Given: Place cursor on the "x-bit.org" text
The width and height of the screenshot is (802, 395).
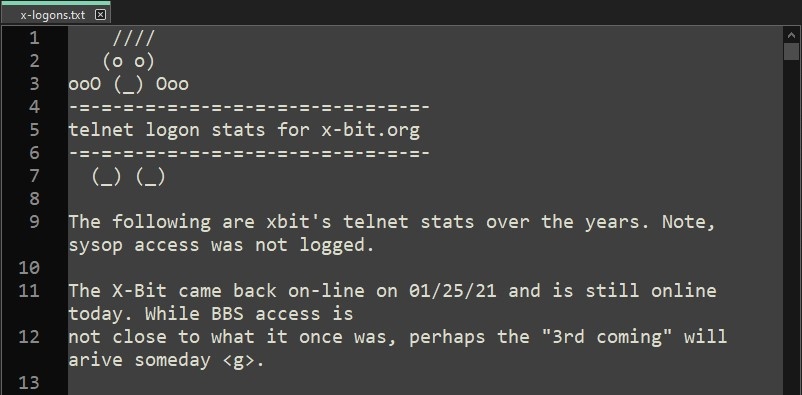Looking at the screenshot, I should [370, 130].
